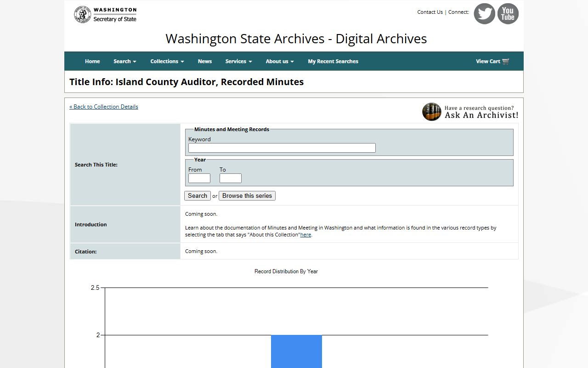
Task: Click the blue bar in the chart
Action: point(296,351)
